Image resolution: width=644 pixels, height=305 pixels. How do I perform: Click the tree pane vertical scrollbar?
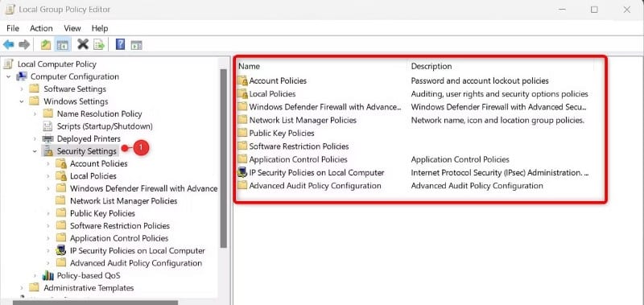pyautogui.click(x=224, y=158)
